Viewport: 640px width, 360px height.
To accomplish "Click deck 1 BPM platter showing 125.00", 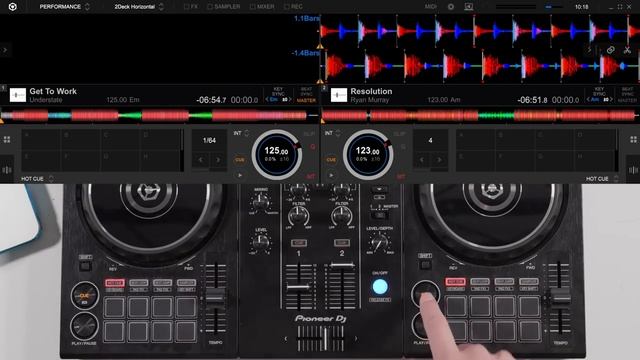I will coord(277,154).
